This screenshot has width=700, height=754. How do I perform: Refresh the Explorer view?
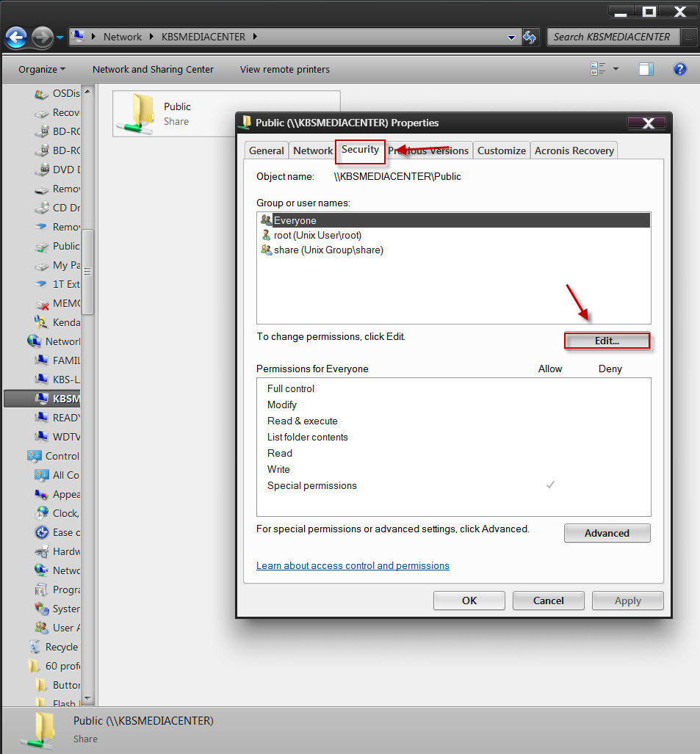pos(530,37)
